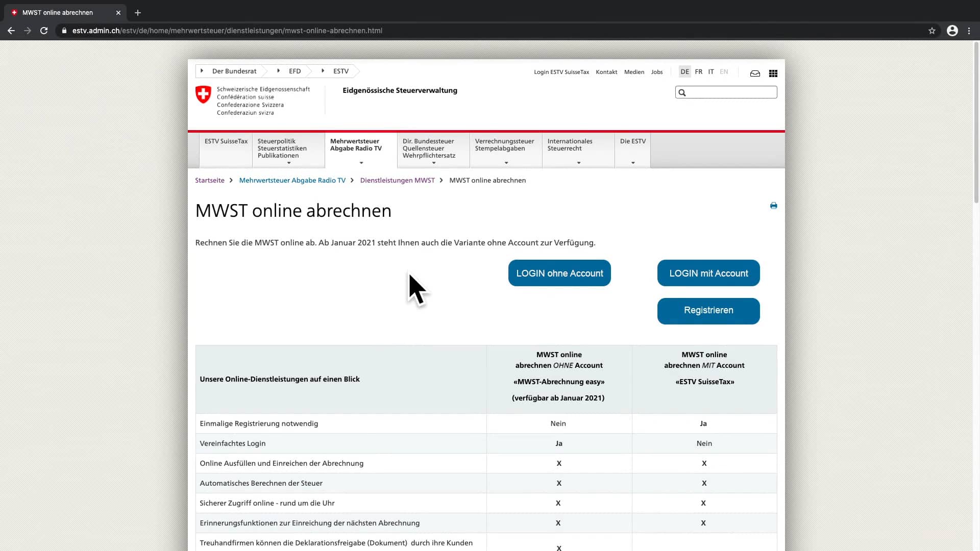Expand the Mehrwertsteuer Abgabe Radio TV dropdown

360,162
